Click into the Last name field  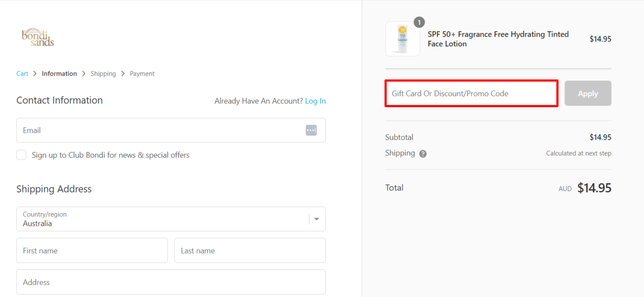(x=250, y=250)
